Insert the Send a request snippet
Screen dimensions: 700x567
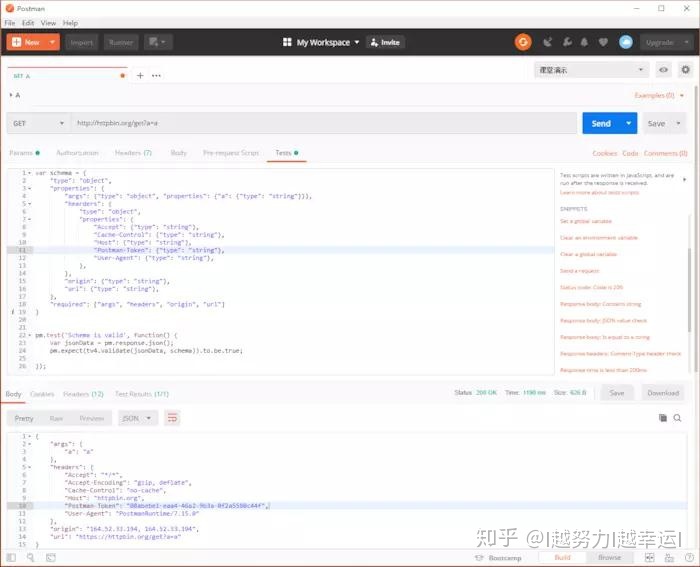tap(579, 271)
